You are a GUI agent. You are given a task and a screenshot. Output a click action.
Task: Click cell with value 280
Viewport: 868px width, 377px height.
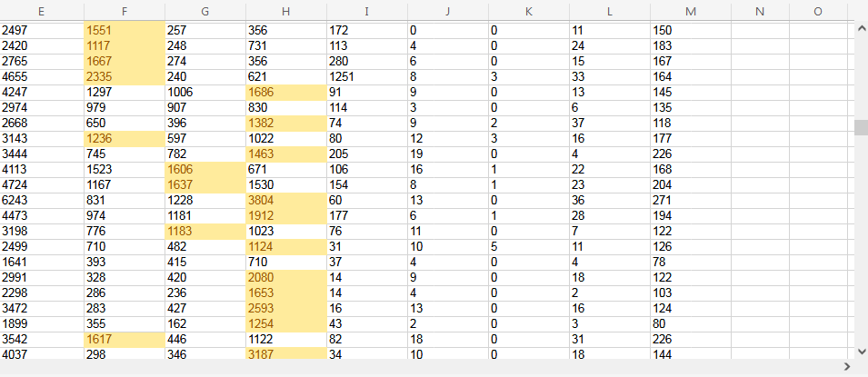pos(367,62)
